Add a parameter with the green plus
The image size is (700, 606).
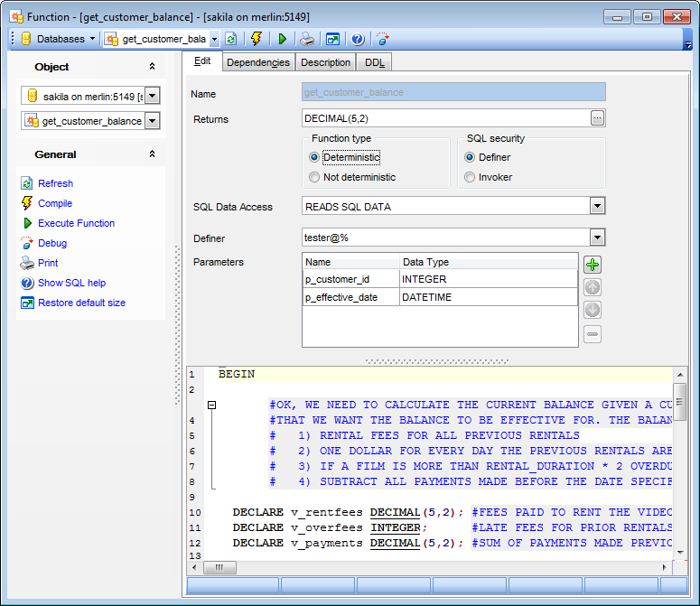click(593, 265)
